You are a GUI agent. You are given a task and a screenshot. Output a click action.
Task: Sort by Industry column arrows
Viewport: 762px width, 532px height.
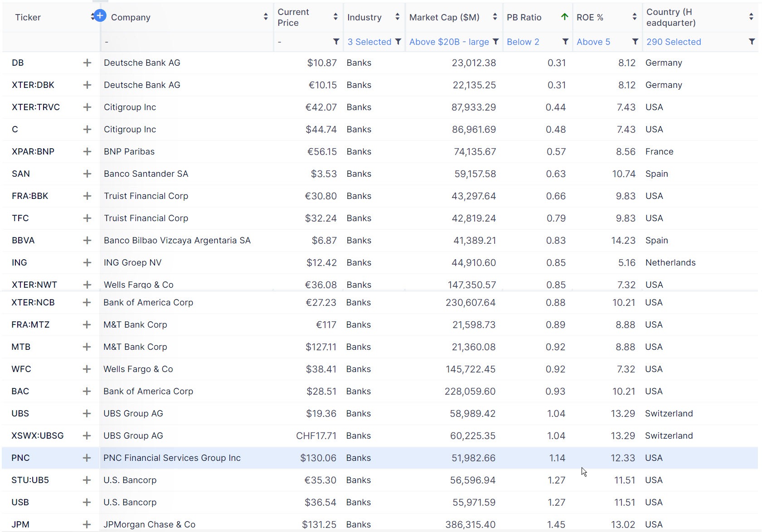coord(397,17)
